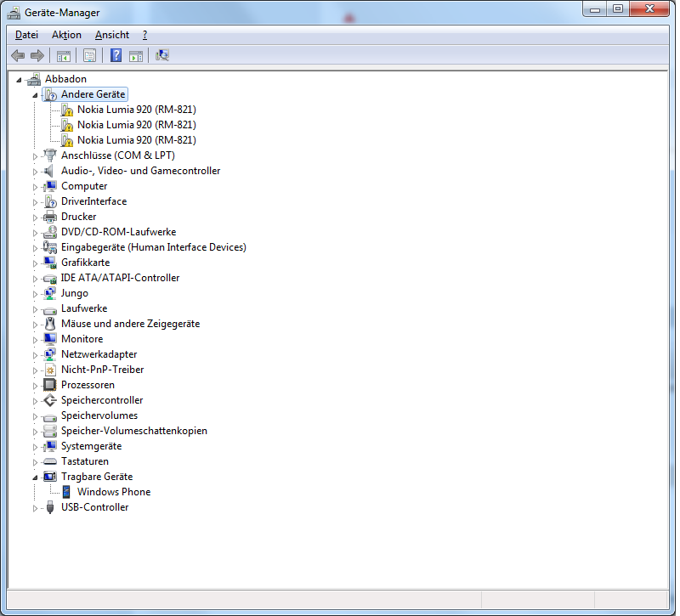Image resolution: width=680 pixels, height=616 pixels.
Task: Select the Speicher-Volumeschattenkopien label
Action: (134, 431)
